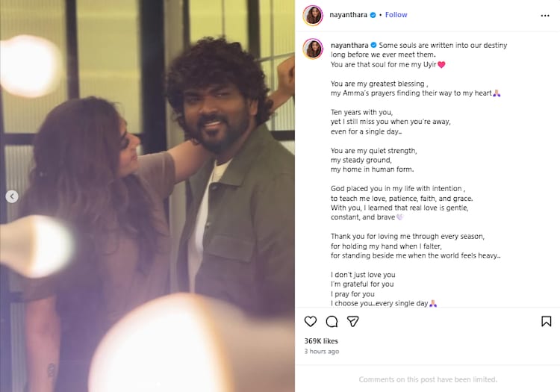The image size is (560, 392).
Task: Open comments via the speech bubble icon
Action: [x=332, y=321]
